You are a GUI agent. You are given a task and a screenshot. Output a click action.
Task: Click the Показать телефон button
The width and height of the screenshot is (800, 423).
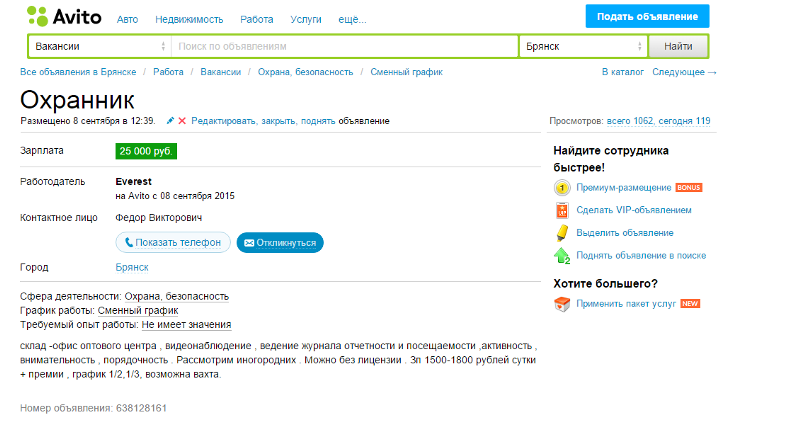173,243
